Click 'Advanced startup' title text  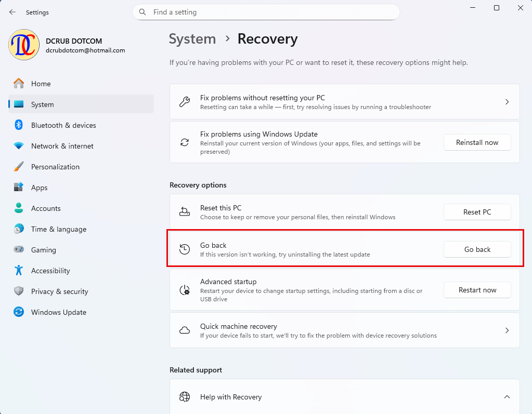click(x=228, y=282)
